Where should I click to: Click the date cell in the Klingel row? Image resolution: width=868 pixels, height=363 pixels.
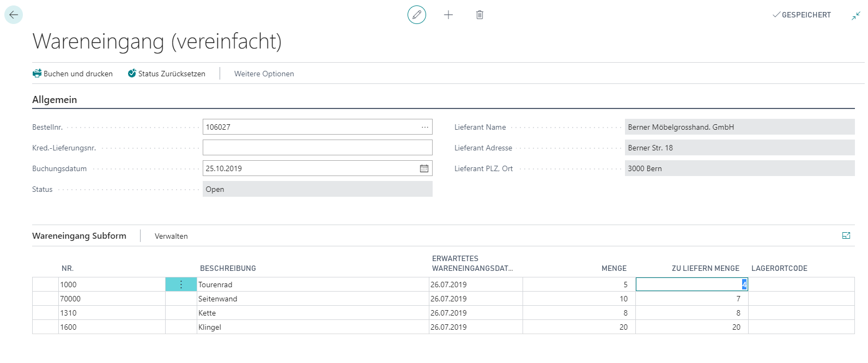pyautogui.click(x=476, y=327)
